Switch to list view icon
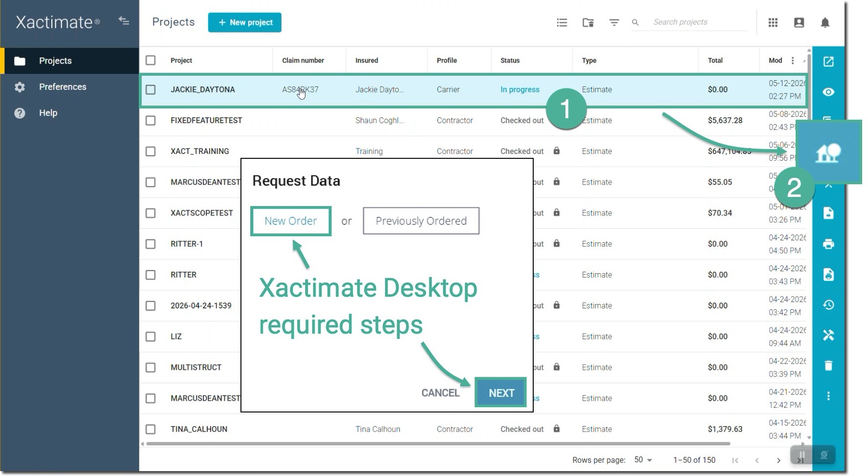 (x=562, y=22)
